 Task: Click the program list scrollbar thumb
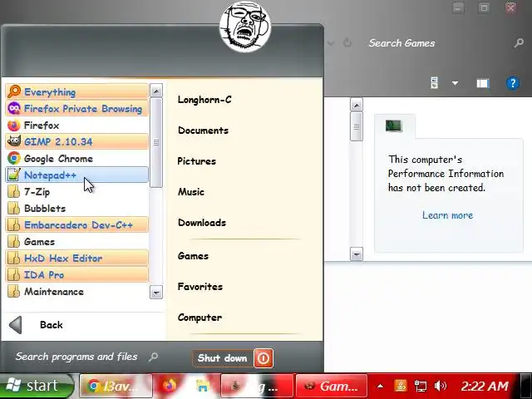click(156, 142)
